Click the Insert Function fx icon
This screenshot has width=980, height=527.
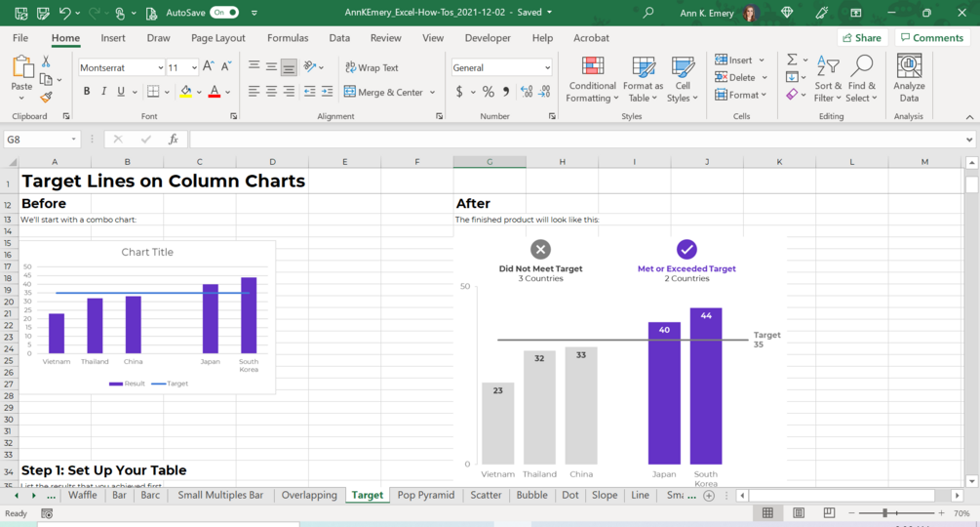174,139
